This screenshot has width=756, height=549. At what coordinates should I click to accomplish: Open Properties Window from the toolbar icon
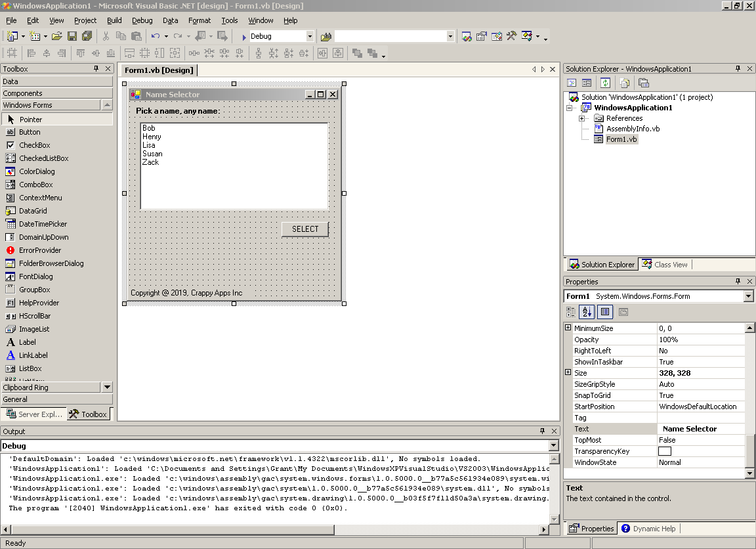click(481, 36)
